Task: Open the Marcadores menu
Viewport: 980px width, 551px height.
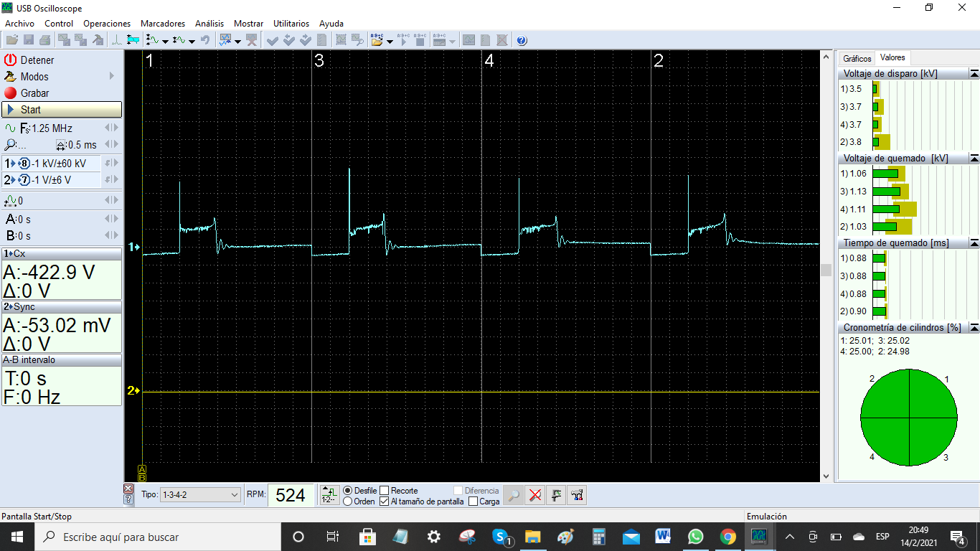Action: (x=162, y=24)
